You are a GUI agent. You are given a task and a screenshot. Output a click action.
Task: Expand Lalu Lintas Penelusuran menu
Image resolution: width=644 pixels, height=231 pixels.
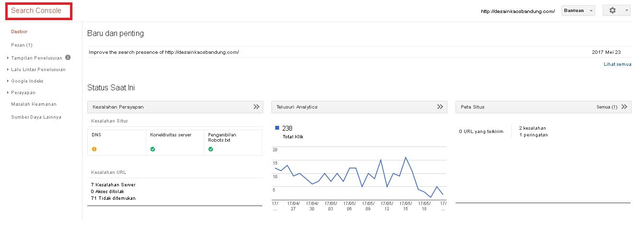pos(38,70)
